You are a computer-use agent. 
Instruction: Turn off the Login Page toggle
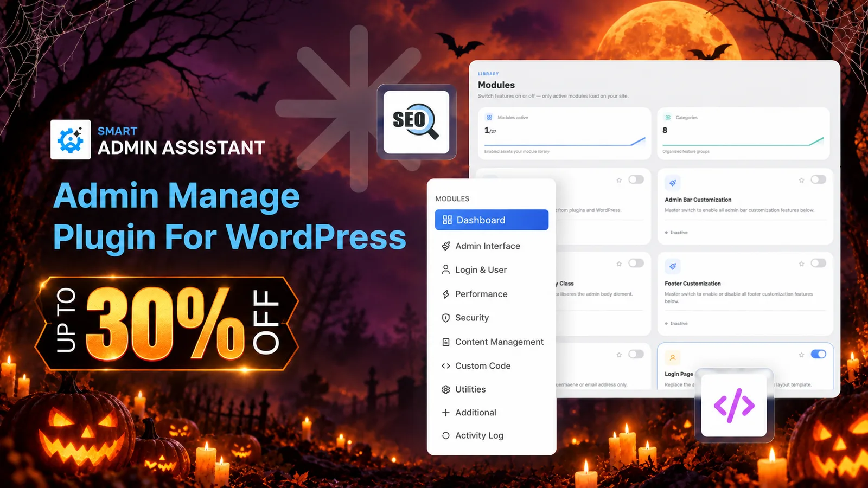(x=818, y=354)
